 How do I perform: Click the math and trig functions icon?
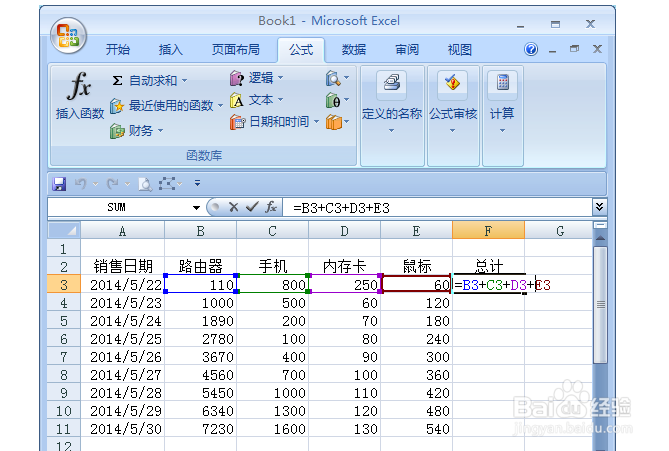click(x=333, y=100)
